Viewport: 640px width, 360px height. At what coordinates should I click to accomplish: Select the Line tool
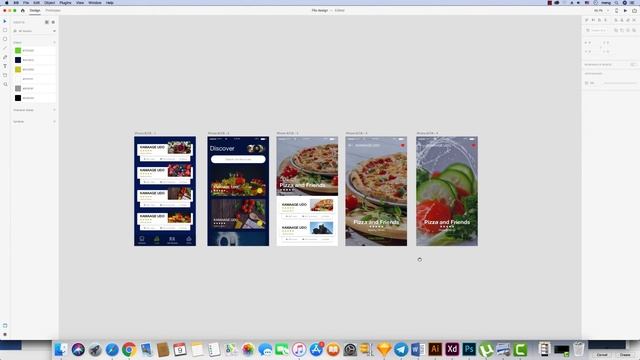click(5, 48)
